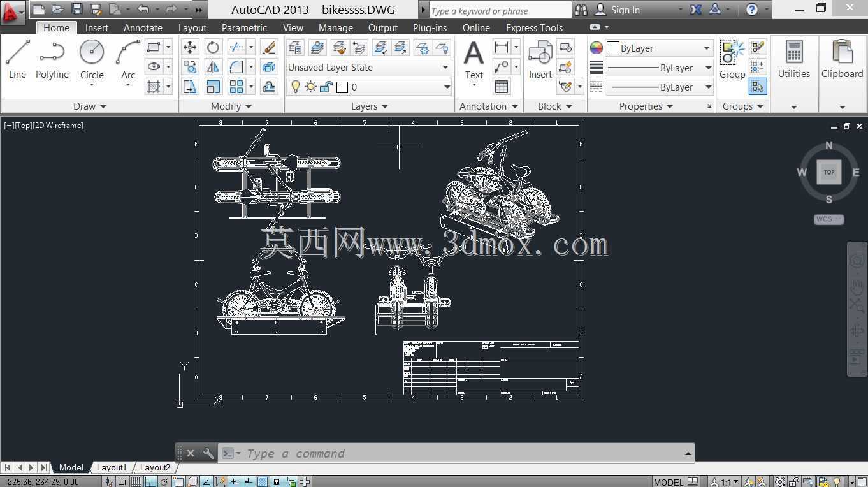Open the Circle tool dropdown arrow

[x=92, y=84]
